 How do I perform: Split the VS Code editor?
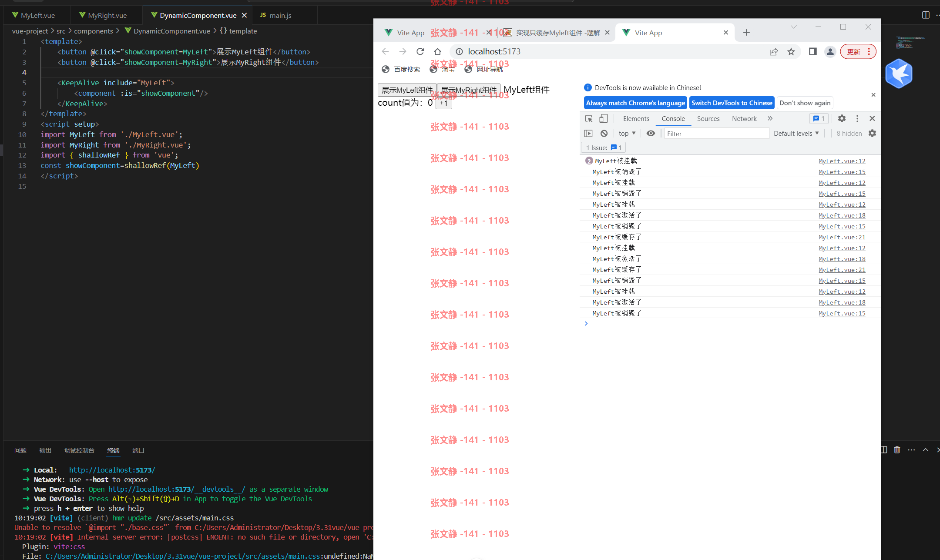point(926,15)
